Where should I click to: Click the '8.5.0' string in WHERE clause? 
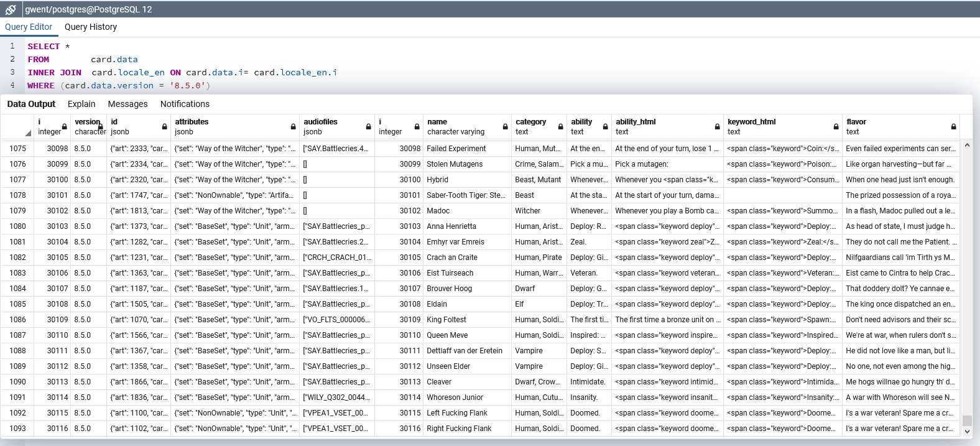(x=187, y=86)
